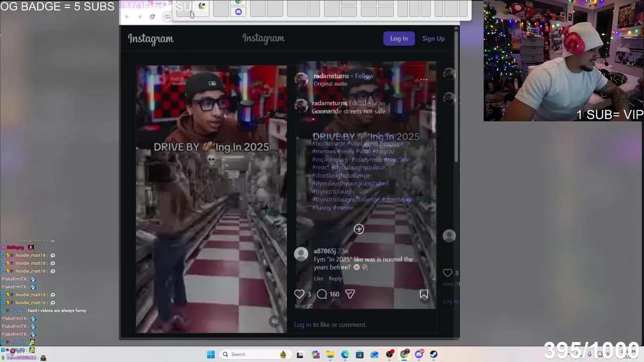Viewport: 644px width, 362px height.
Task: Open the #funny hashtag
Action: click(x=321, y=208)
